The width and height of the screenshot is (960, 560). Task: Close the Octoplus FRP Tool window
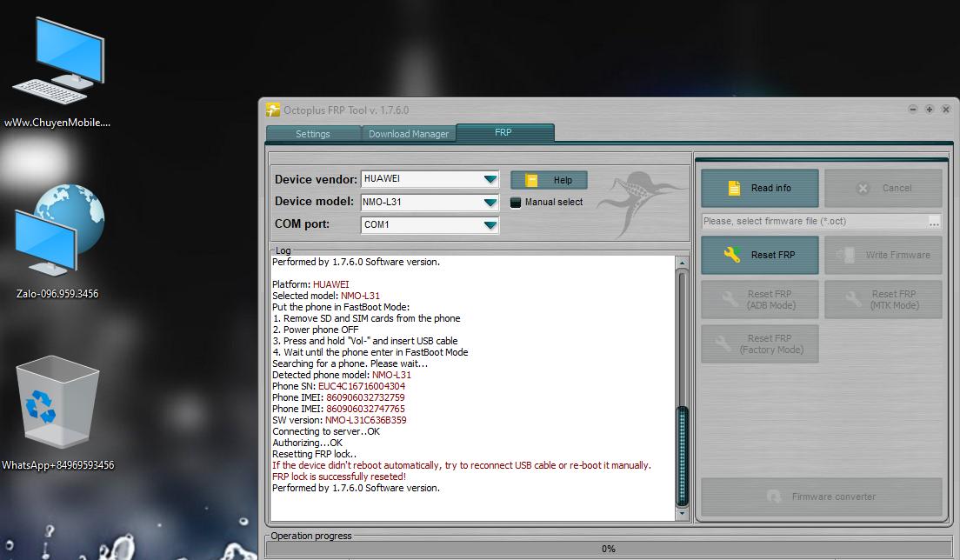pyautogui.click(x=946, y=110)
